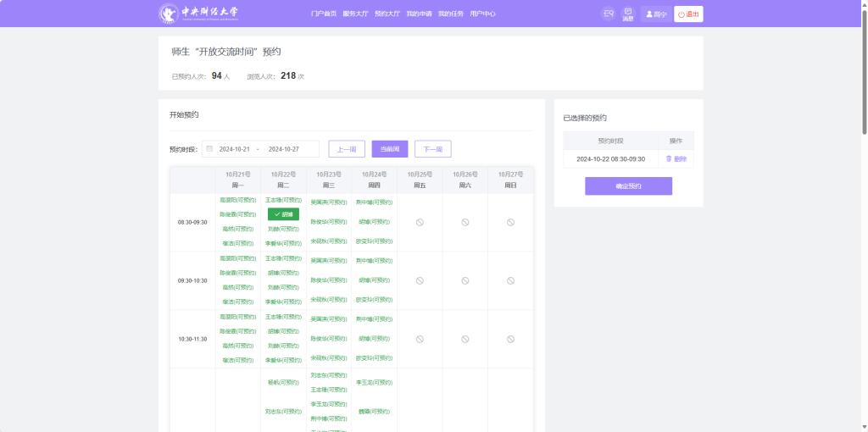This screenshot has height=432, width=868.
Task: Open the start date 2024-10-21 picker
Action: [x=234, y=149]
